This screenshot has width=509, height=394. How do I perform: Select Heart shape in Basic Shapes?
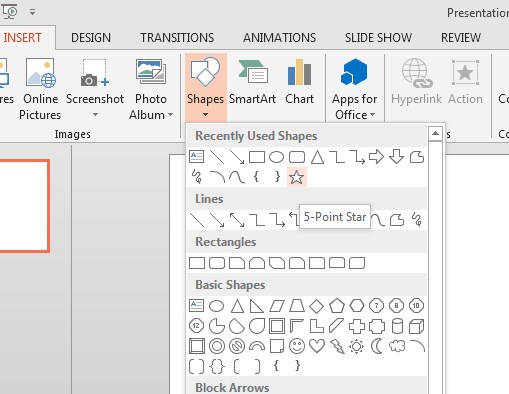[x=317, y=346]
